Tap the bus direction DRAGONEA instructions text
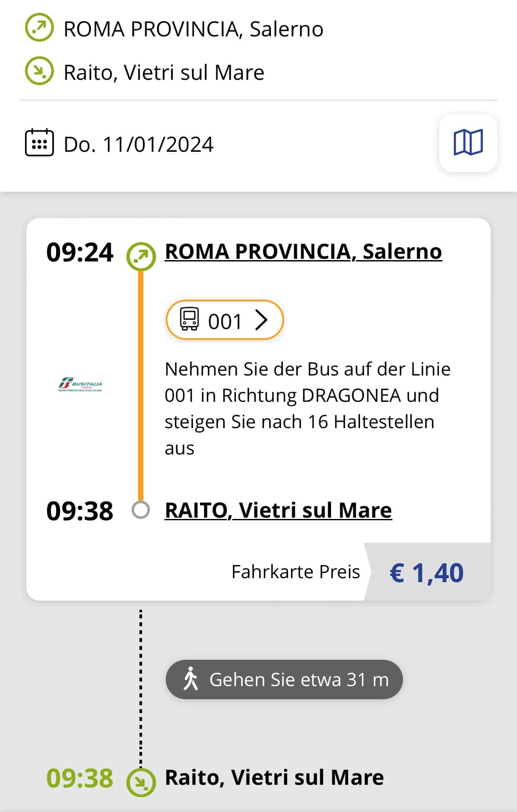Viewport: 517px width, 812px height. [307, 408]
